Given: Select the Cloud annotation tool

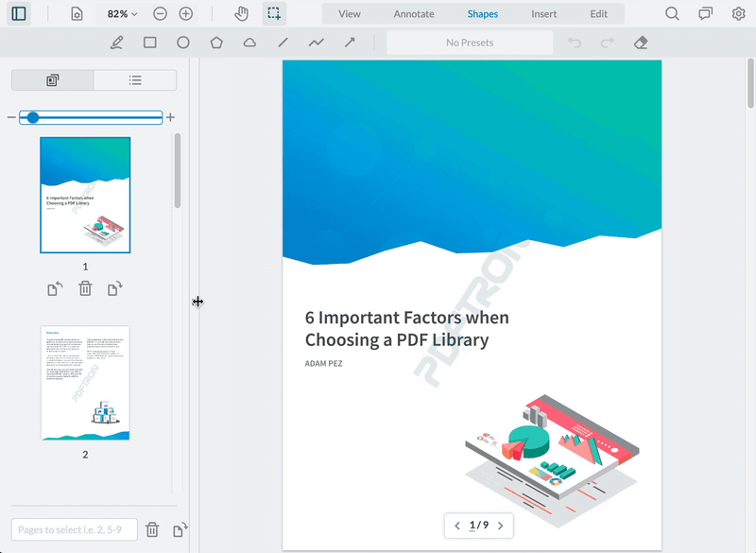Looking at the screenshot, I should point(249,43).
